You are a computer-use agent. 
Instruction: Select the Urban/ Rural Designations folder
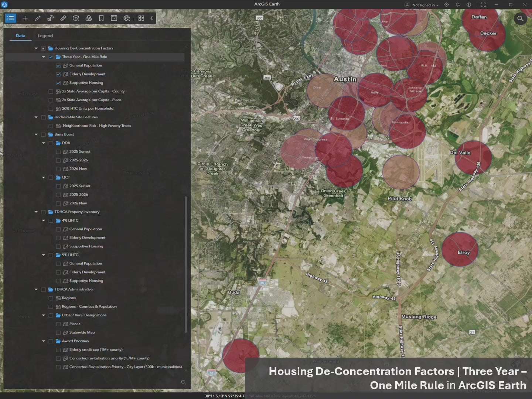pyautogui.click(x=84, y=315)
